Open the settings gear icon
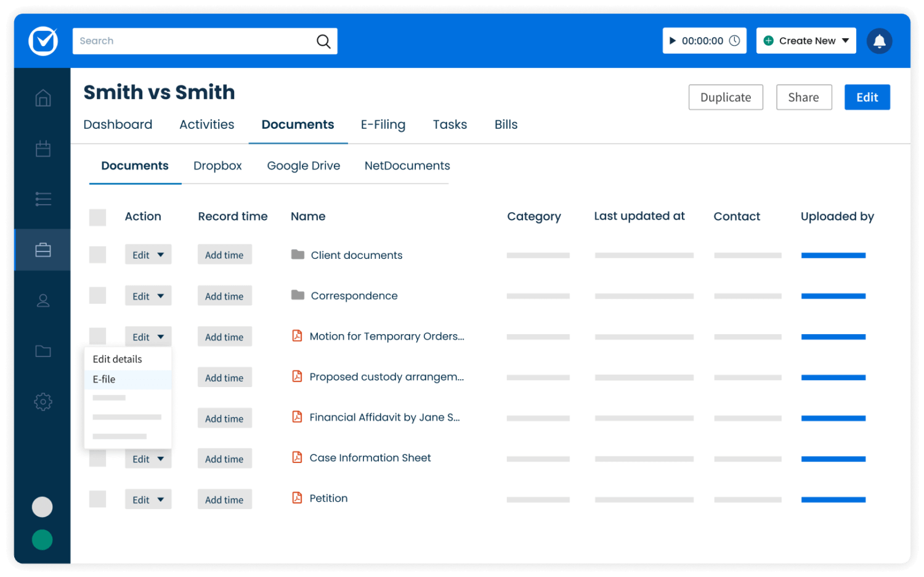 [43, 401]
